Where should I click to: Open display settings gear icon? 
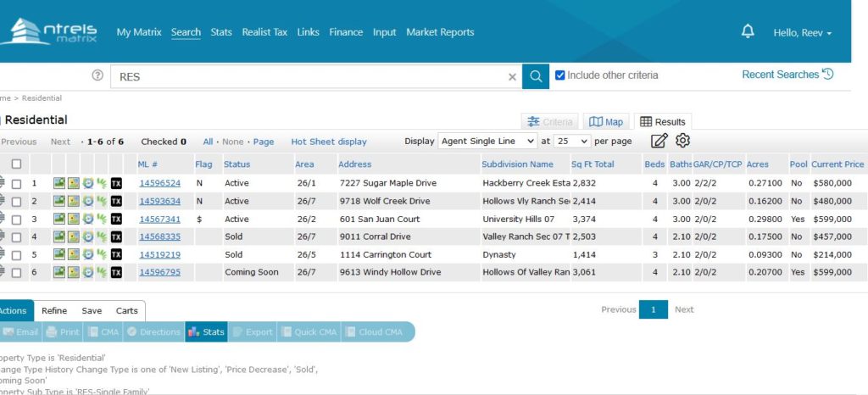click(x=682, y=141)
